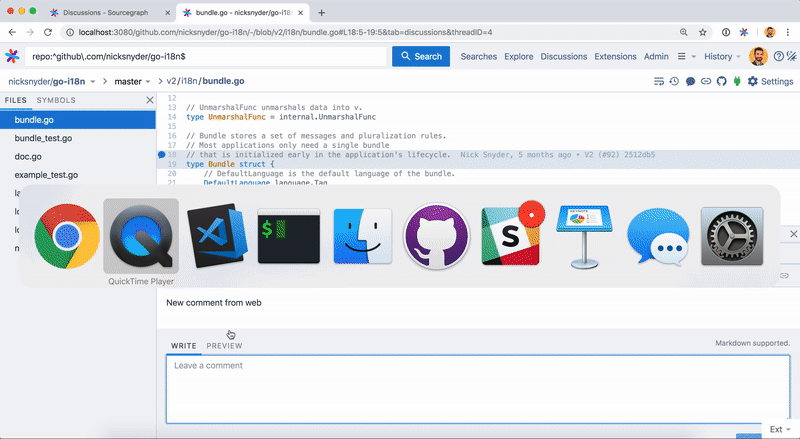Image resolution: width=800 pixels, height=439 pixels.
Task: Close the bundle.go browser tab
Action: pyautogui.click(x=302, y=13)
